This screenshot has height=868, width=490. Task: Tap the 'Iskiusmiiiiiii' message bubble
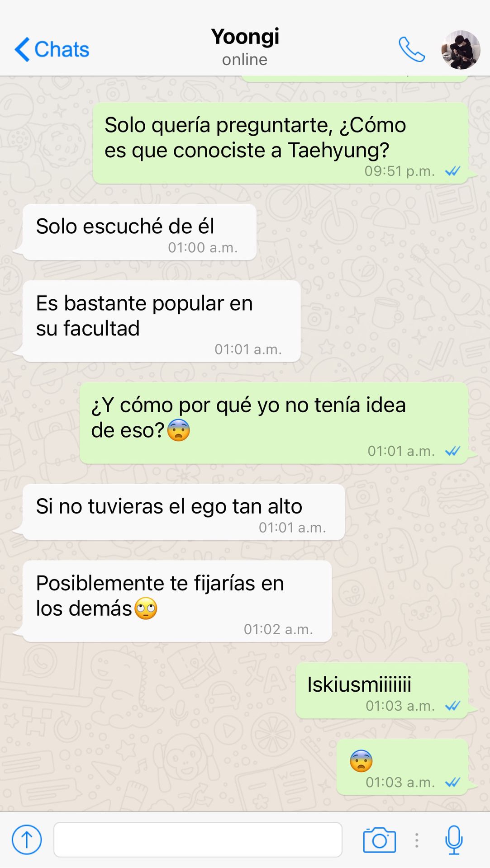(382, 690)
